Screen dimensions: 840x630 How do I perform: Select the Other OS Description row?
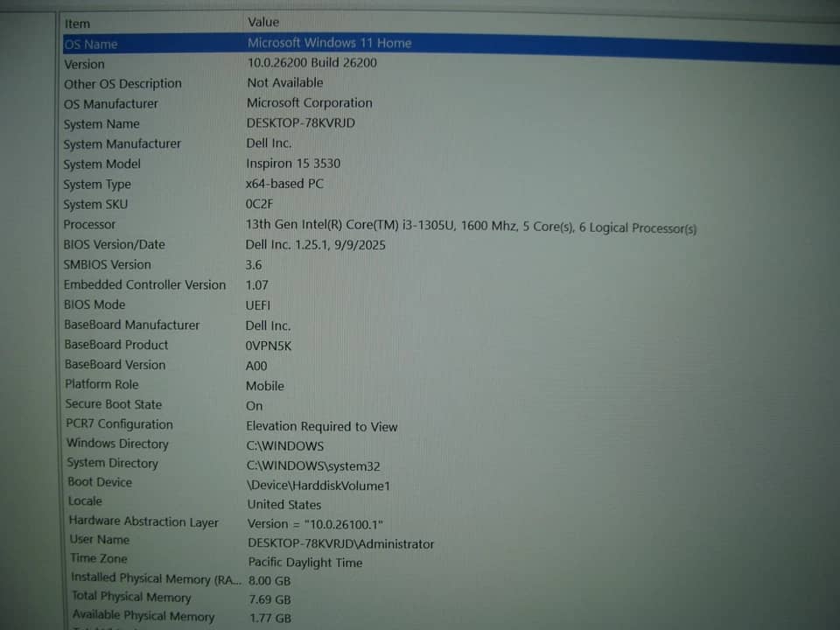[122, 84]
